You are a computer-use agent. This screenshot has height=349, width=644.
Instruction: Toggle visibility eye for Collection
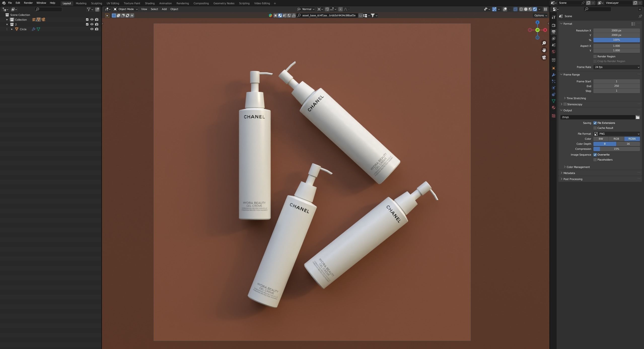tap(92, 20)
